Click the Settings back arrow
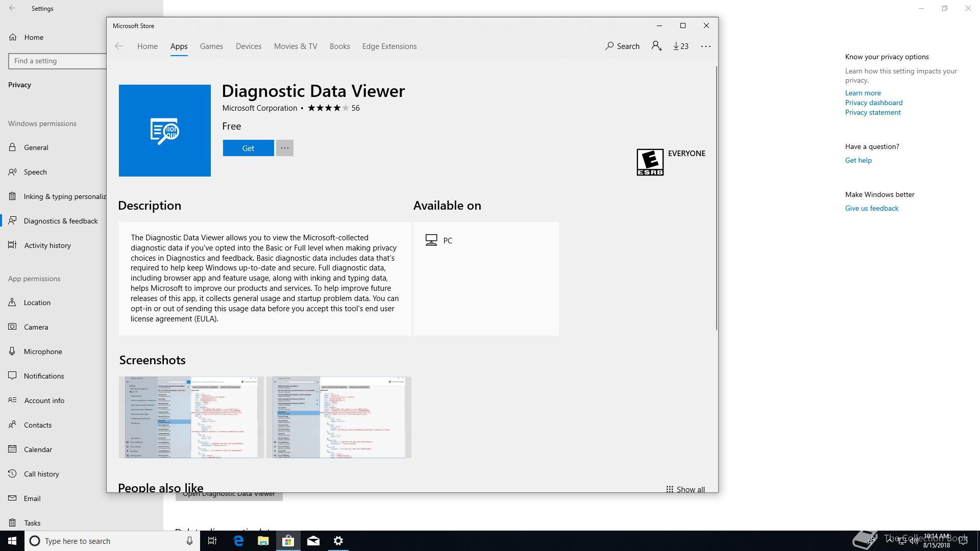This screenshot has height=551, width=980. point(12,9)
